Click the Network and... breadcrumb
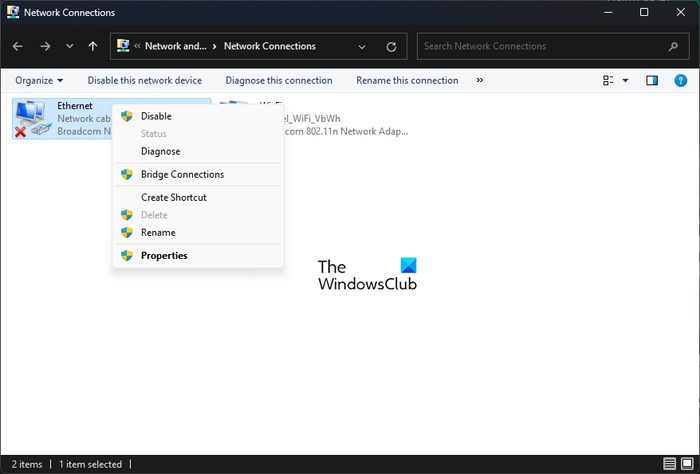The image size is (700, 474). pyautogui.click(x=175, y=46)
